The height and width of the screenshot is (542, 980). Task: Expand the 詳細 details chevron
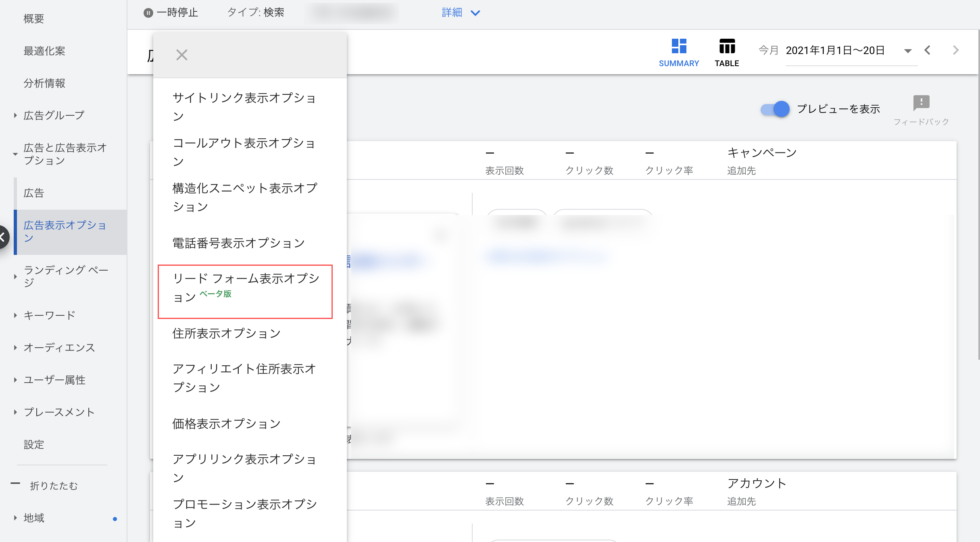(475, 13)
